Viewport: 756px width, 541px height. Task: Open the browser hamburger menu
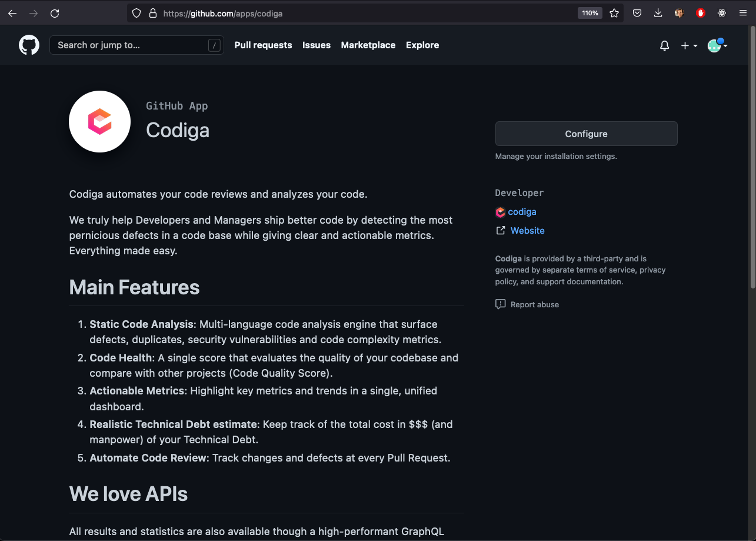point(743,13)
